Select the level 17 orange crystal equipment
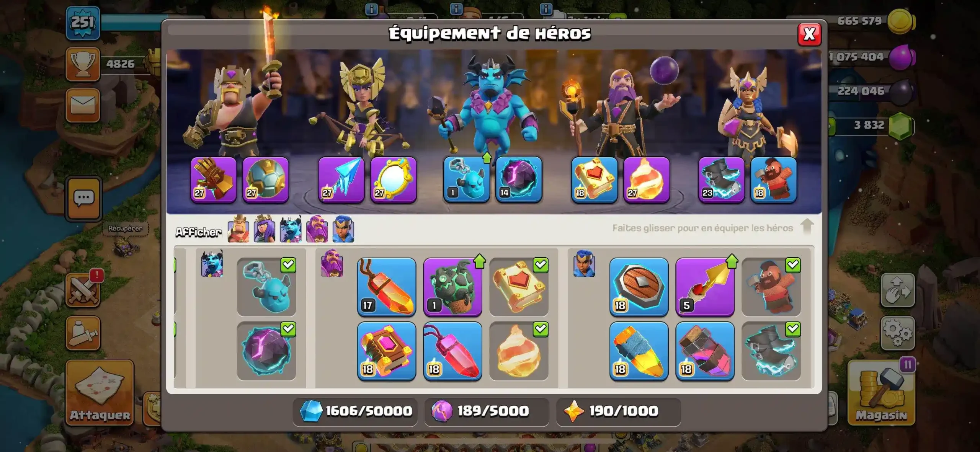Screen dimensions: 980x452 coord(387,287)
